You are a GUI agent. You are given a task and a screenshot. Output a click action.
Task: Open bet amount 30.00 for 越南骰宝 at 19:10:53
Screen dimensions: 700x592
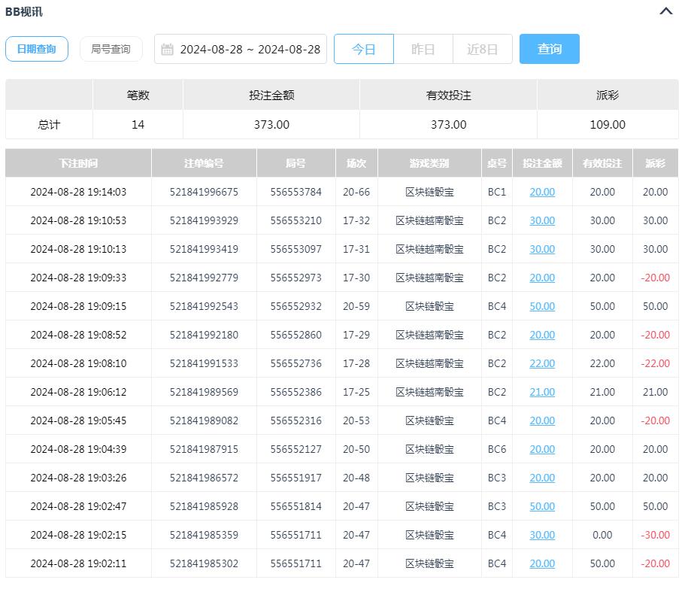click(541, 220)
